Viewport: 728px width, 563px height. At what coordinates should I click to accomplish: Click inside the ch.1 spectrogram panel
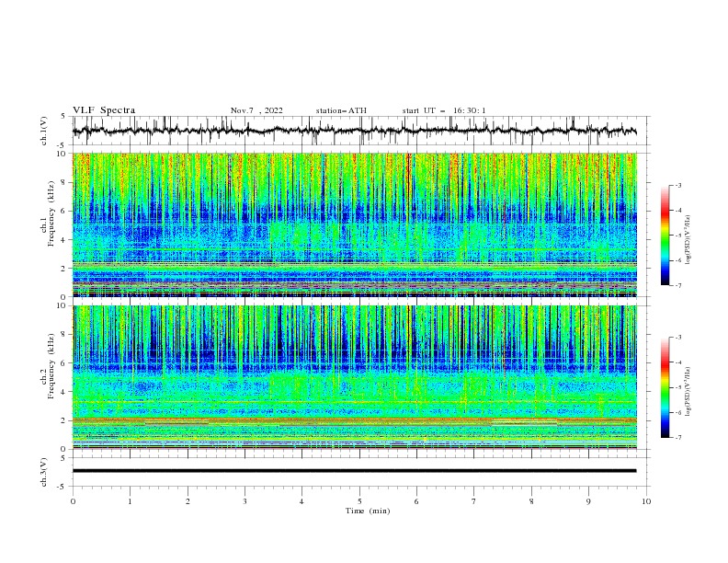coord(354,224)
